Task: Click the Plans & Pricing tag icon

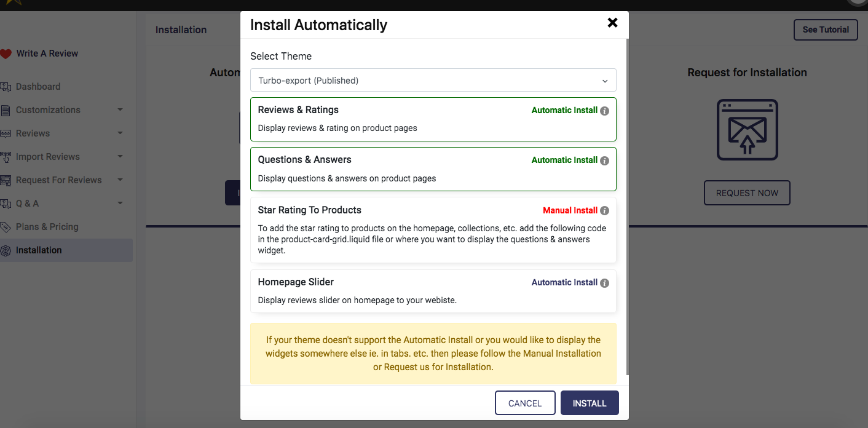Action: click(6, 227)
